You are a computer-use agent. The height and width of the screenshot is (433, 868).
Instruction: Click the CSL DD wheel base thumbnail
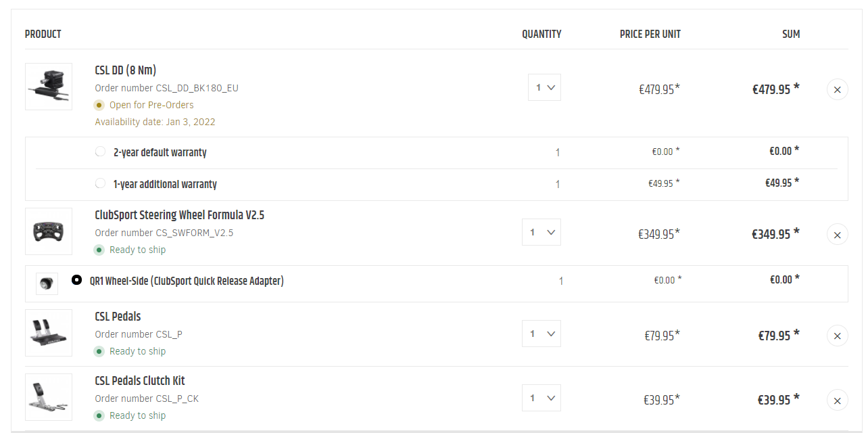pyautogui.click(x=49, y=87)
